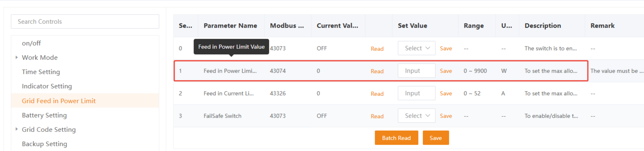Open Battery Setting in sidebar
Image resolution: width=644 pixels, height=151 pixels.
tap(44, 115)
